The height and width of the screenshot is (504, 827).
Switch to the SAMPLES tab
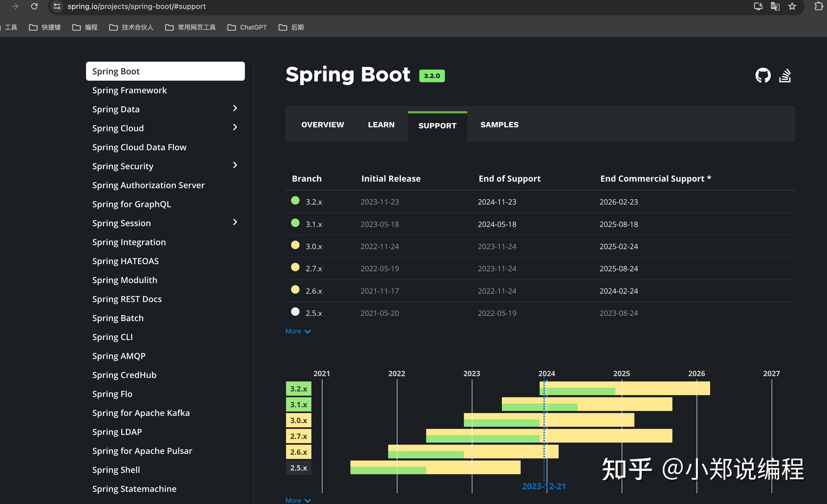tap(499, 124)
